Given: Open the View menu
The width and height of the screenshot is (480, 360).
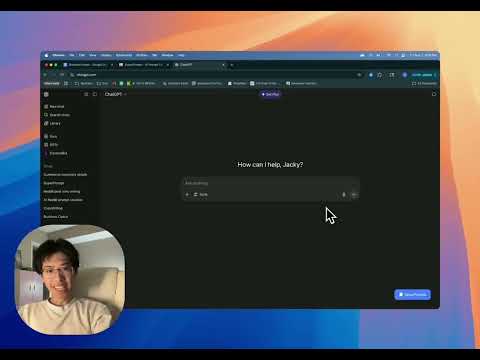Looking at the screenshot, I should pos(93,55).
